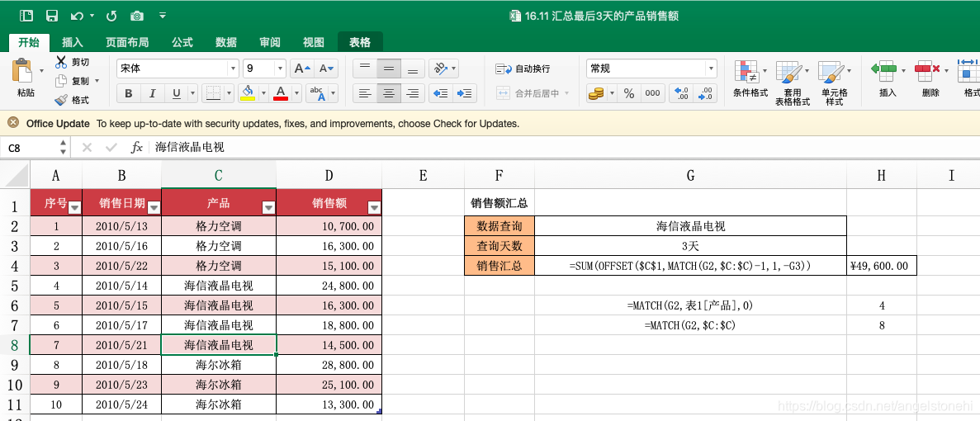Screen dimensions: 980x421
Task: Click the border style icon
Action: pyautogui.click(x=214, y=94)
